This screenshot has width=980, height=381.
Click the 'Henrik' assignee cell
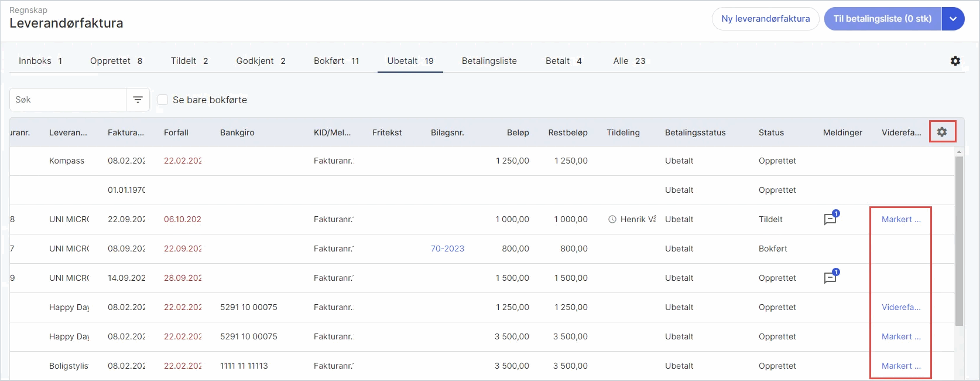[x=638, y=219]
